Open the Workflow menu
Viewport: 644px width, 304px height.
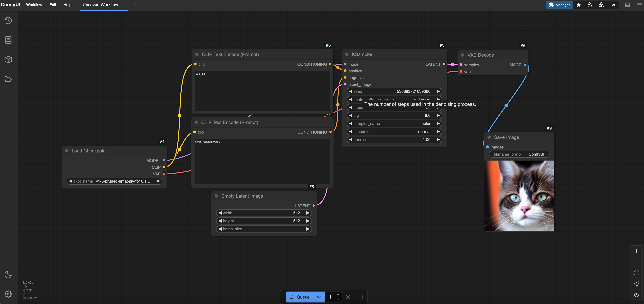[34, 5]
